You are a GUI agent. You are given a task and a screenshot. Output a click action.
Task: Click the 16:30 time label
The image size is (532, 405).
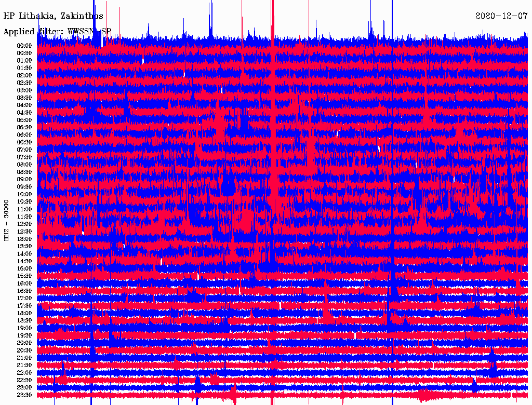(24, 291)
